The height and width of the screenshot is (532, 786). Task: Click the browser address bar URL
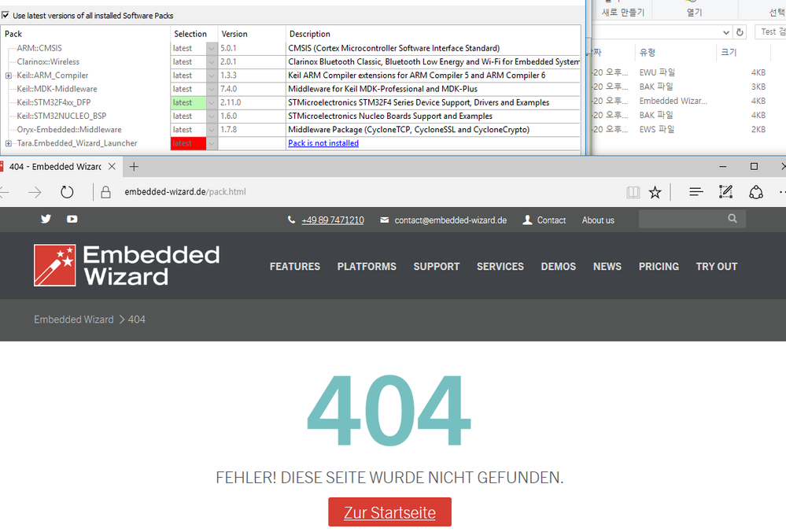pyautogui.click(x=186, y=191)
